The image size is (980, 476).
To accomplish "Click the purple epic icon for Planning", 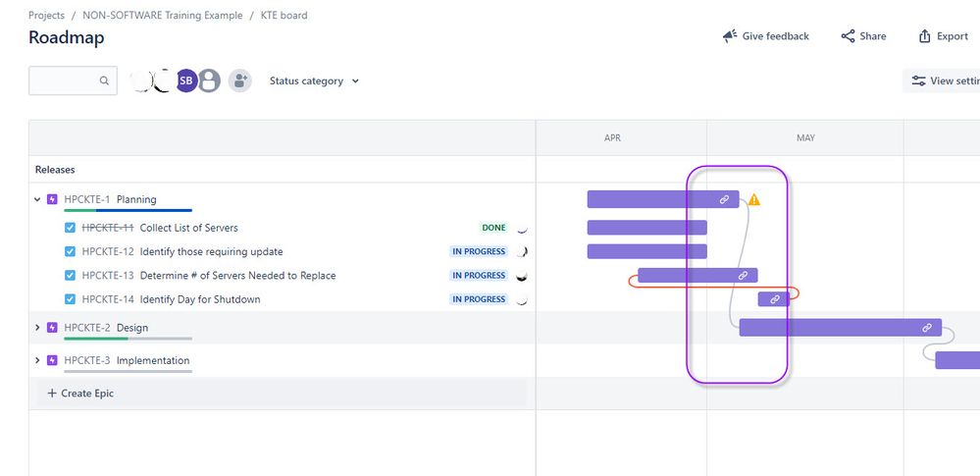I will 53,199.
